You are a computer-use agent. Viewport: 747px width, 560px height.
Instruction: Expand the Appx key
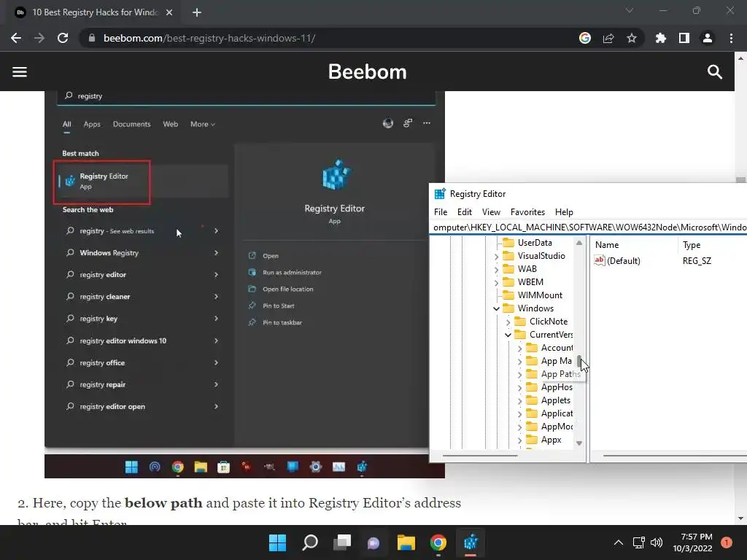(519, 440)
